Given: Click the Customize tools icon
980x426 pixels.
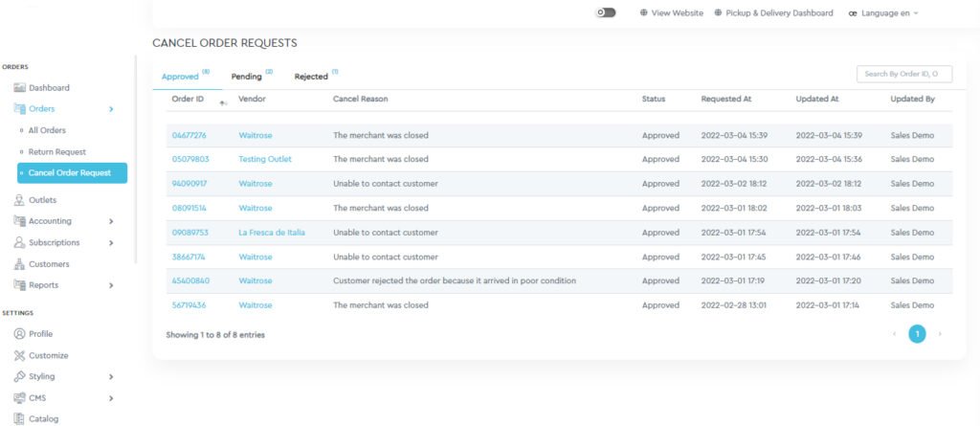Looking at the screenshot, I should point(20,355).
